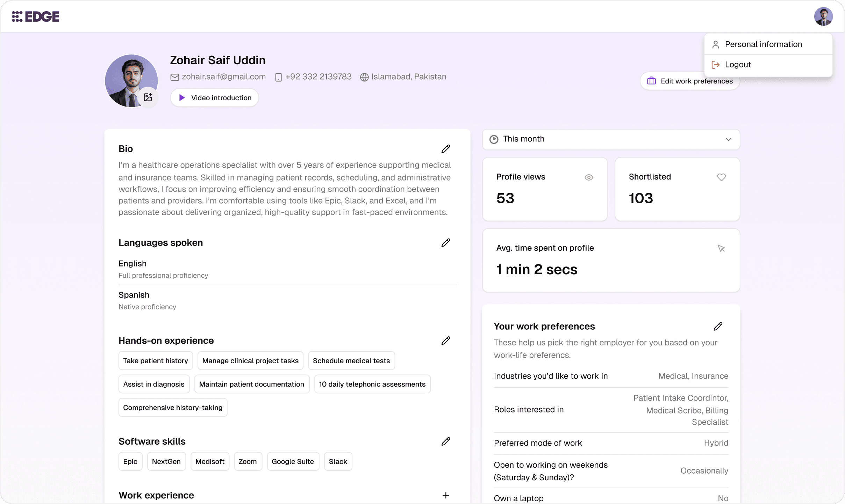The image size is (845, 504).
Task: Click the cursor icon on Avg. time card
Action: [721, 248]
